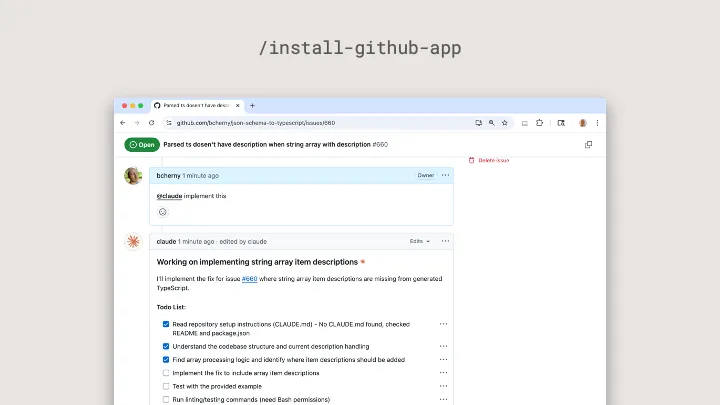Click the green Open status badge
The width and height of the screenshot is (720, 405).
coord(142,145)
